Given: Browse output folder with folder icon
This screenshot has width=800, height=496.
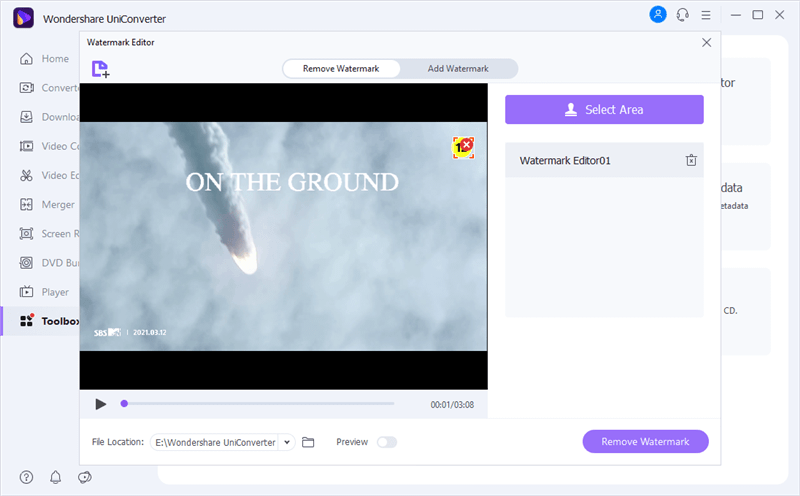Looking at the screenshot, I should [308, 442].
